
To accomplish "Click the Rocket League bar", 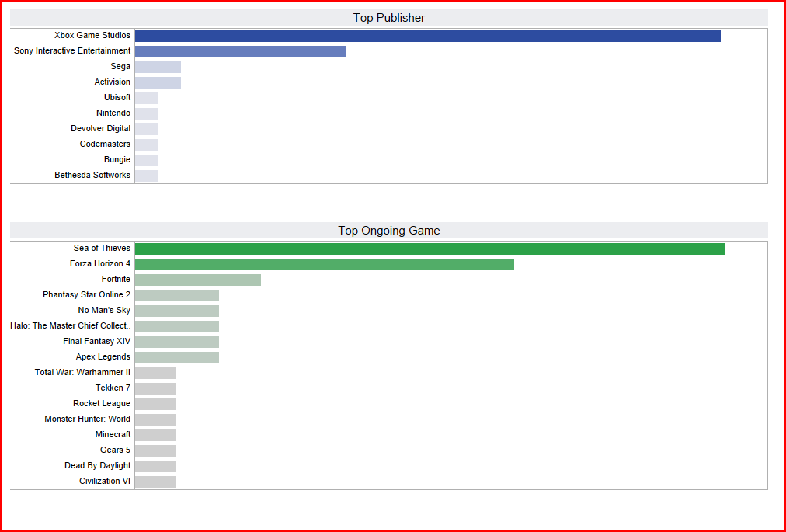I will point(155,404).
